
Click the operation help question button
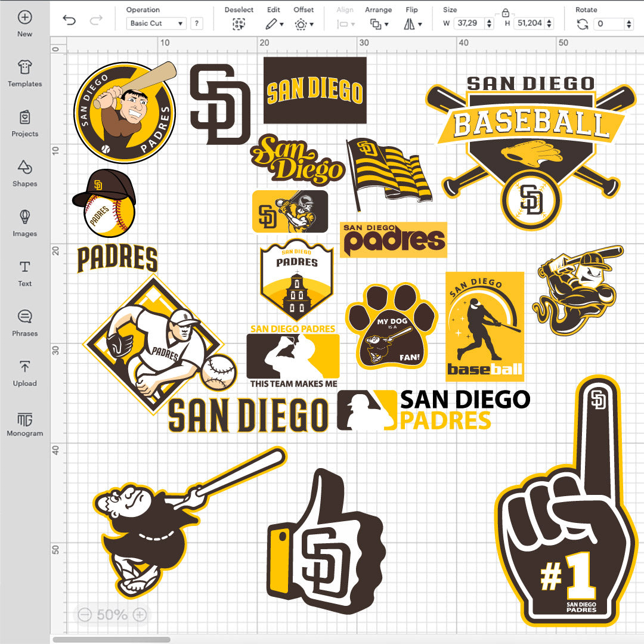[196, 24]
